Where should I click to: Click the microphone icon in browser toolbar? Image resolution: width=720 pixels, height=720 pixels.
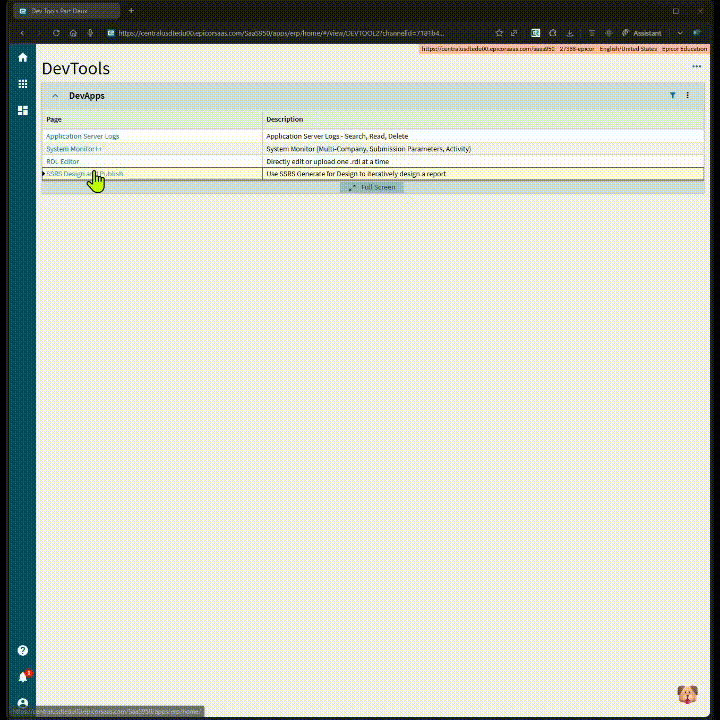pos(90,33)
